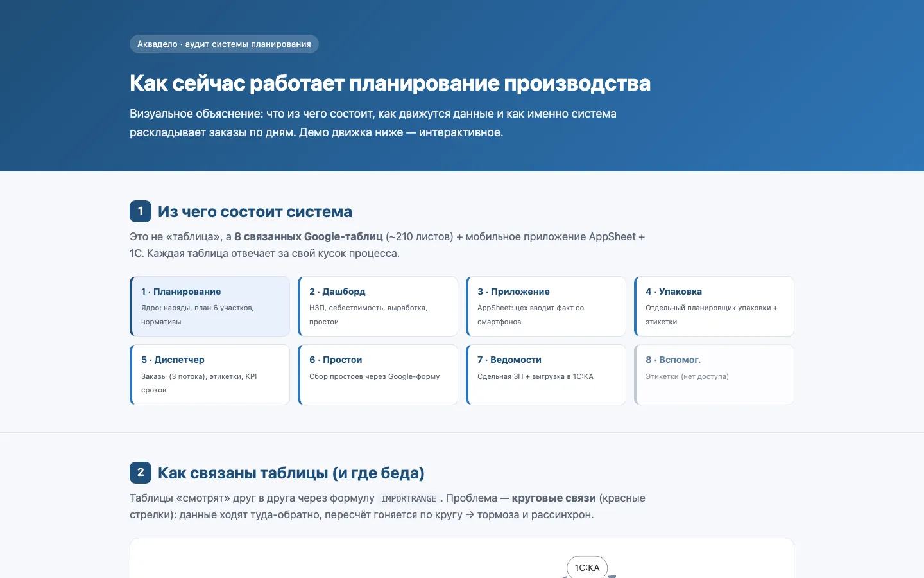
Task: Select the '1 · Планирование' table card
Action: [x=210, y=306]
